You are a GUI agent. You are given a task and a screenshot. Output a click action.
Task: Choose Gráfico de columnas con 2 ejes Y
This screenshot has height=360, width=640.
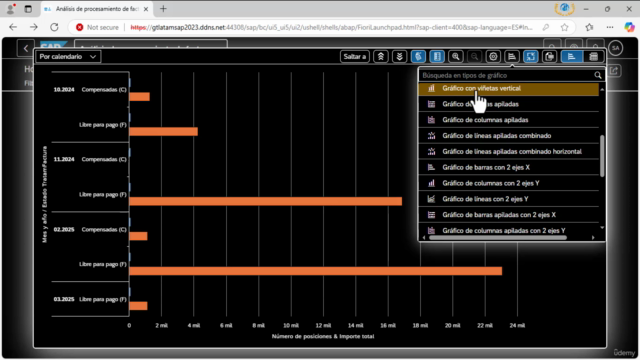pyautogui.click(x=509, y=183)
